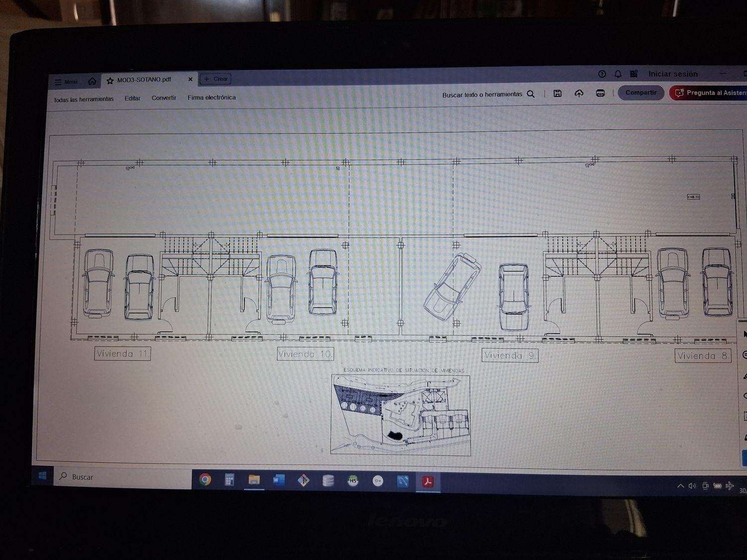Click the search magnifier icon

pyautogui.click(x=531, y=94)
